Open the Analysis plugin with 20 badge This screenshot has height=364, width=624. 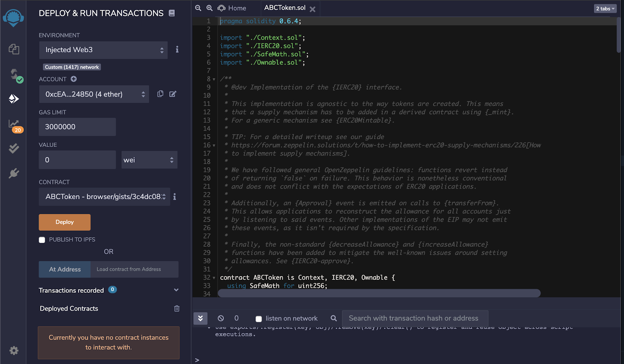(14, 125)
